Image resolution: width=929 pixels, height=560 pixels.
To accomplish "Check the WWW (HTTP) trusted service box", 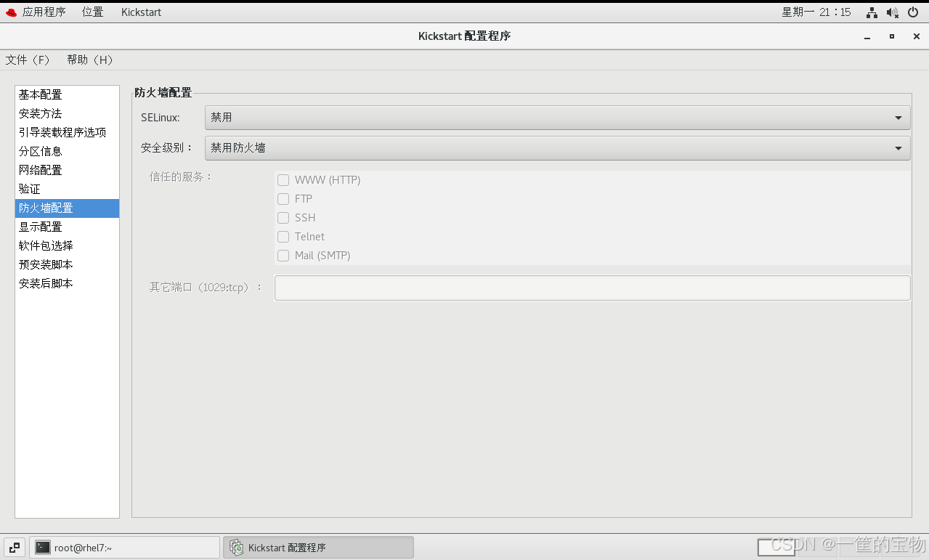I will pyautogui.click(x=283, y=180).
